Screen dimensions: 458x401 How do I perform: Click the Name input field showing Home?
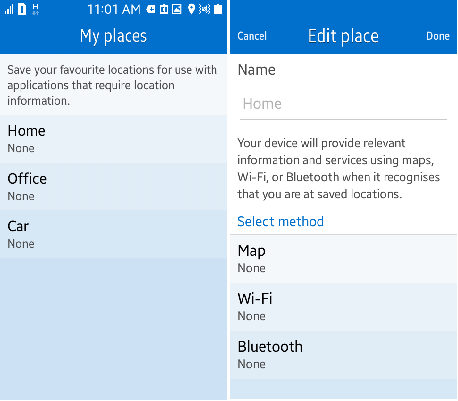pos(343,104)
